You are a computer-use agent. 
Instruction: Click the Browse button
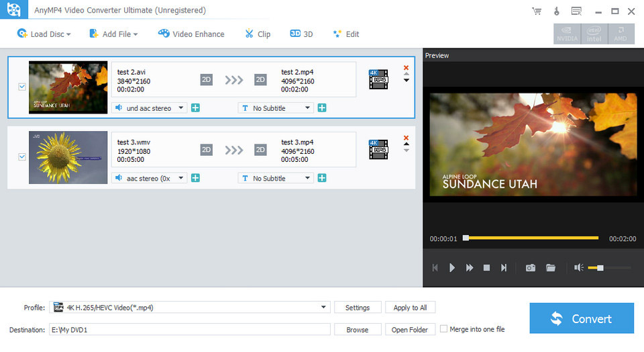[x=358, y=330]
